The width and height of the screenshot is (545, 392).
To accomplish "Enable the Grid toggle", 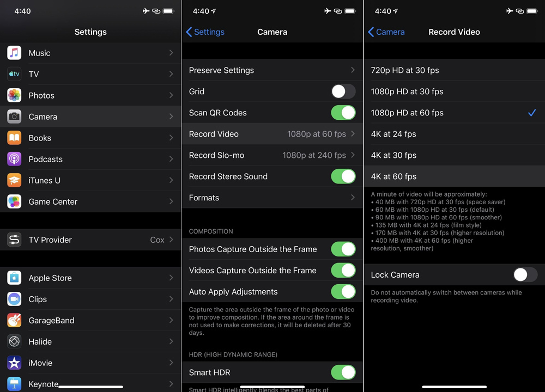I will pyautogui.click(x=343, y=91).
